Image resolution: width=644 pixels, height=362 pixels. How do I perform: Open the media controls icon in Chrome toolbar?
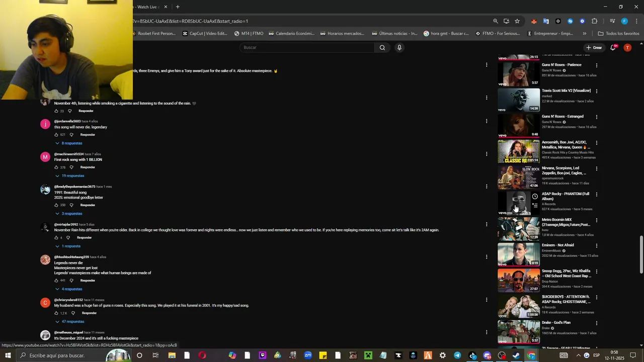[612, 21]
